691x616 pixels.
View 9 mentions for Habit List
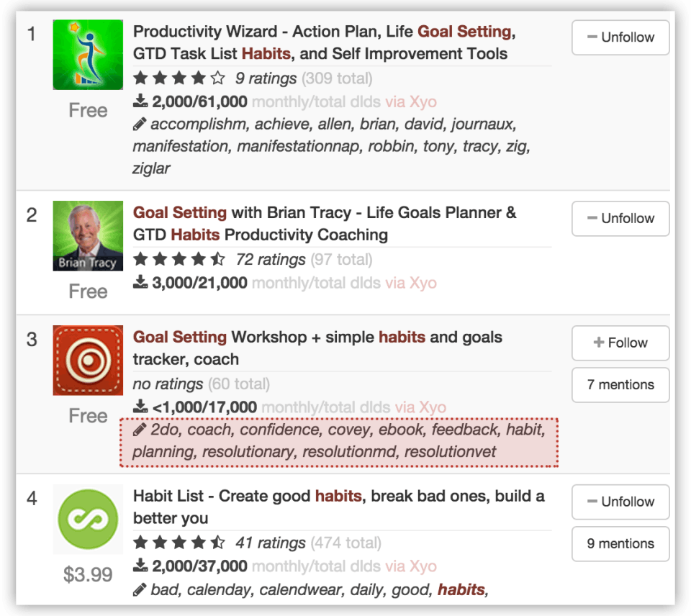(620, 544)
